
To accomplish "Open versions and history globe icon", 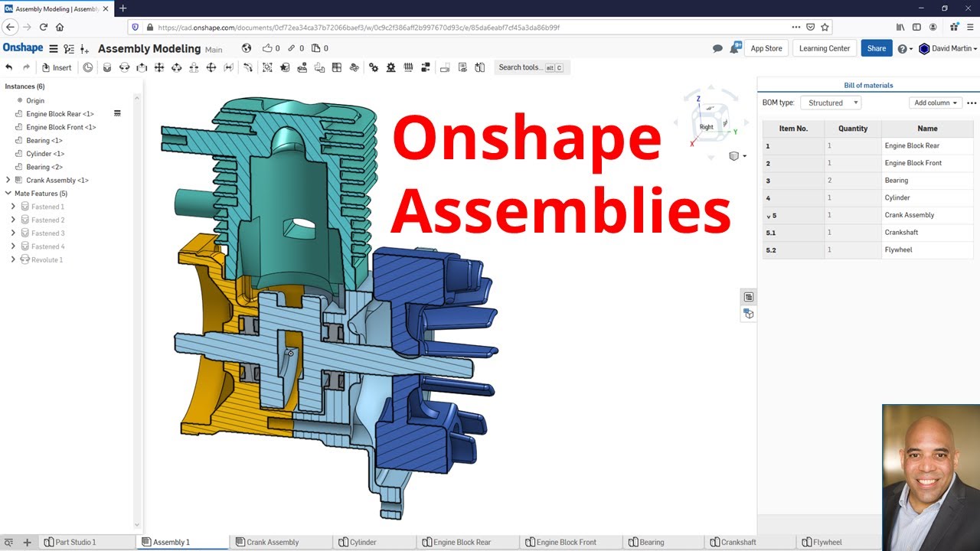I will click(x=247, y=48).
